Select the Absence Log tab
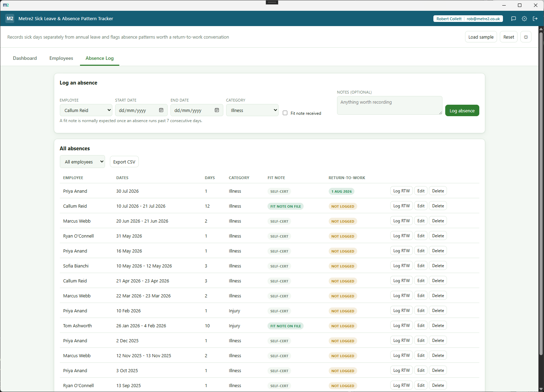This screenshot has width=544, height=392. click(x=99, y=58)
